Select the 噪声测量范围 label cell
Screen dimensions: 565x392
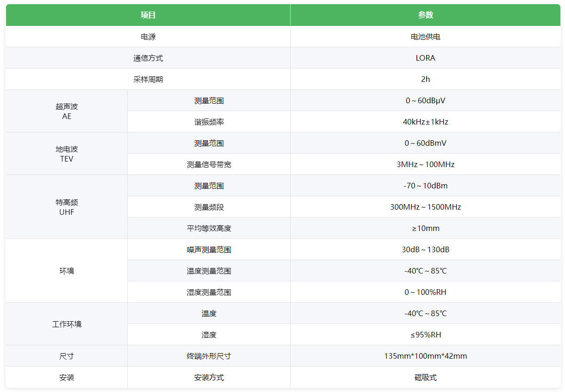[x=209, y=249]
